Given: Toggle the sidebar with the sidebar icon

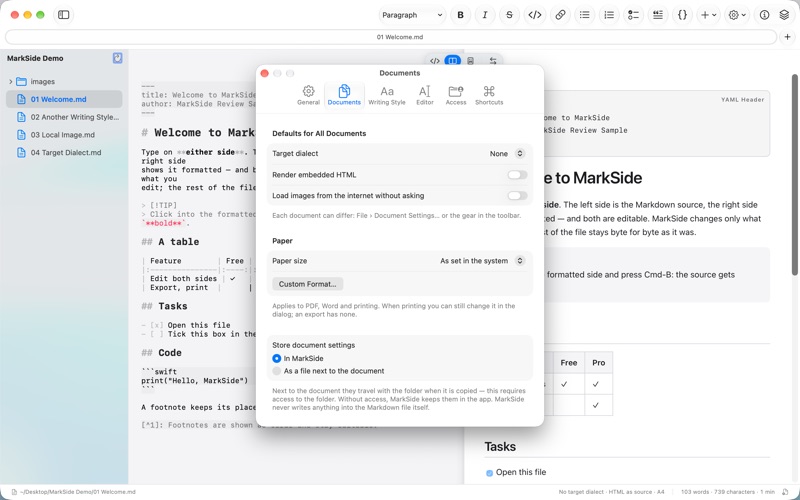Looking at the screenshot, I should point(64,15).
